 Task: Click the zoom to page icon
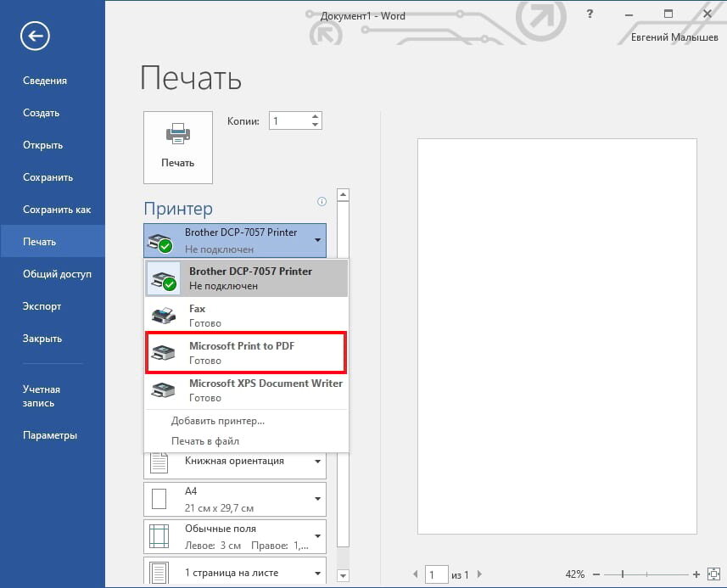pos(713,574)
